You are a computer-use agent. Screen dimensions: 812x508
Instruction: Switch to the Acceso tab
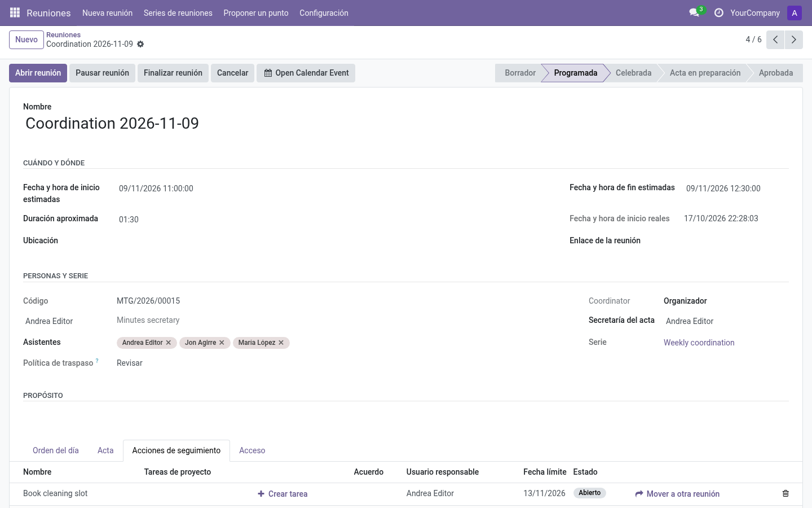point(252,450)
